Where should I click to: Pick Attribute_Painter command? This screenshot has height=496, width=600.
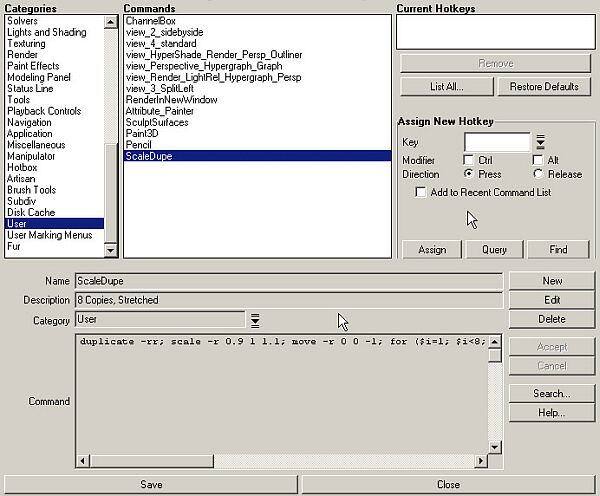pyautogui.click(x=158, y=111)
